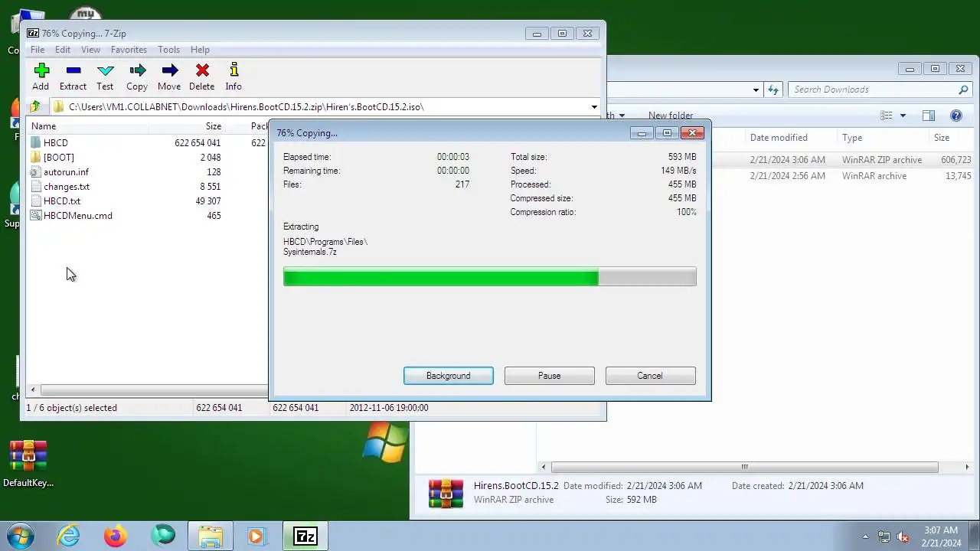This screenshot has width=980, height=551.
Task: Open the Help menu in 7-Zip
Action: 200,50
